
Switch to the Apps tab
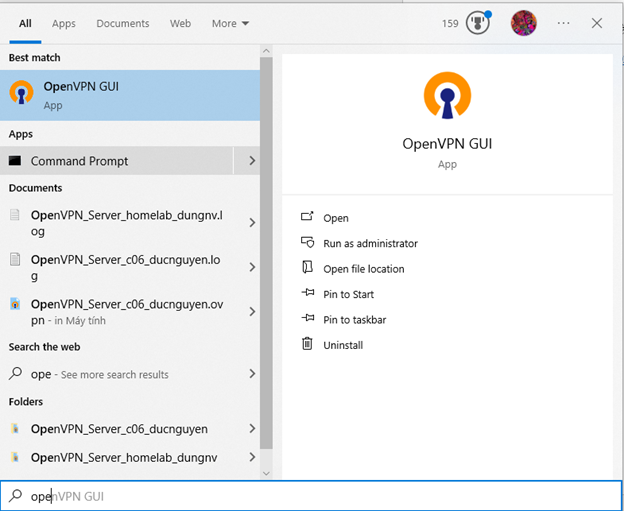click(x=64, y=23)
